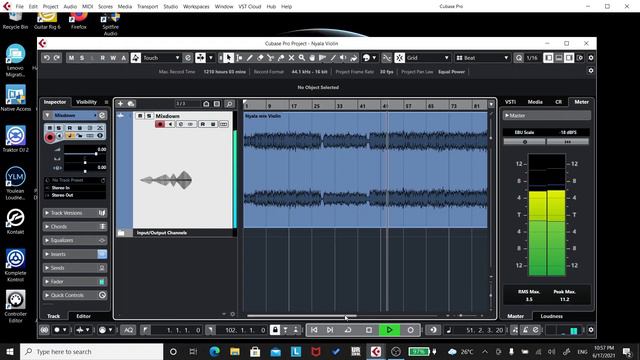Image resolution: width=640 pixels, height=360 pixels.
Task: Open the Touch automation mode dropdown
Action: [161, 58]
